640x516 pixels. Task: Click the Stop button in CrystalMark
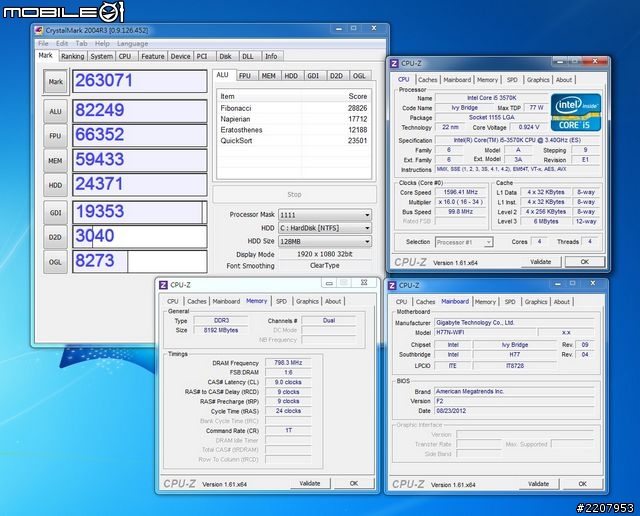tap(294, 194)
